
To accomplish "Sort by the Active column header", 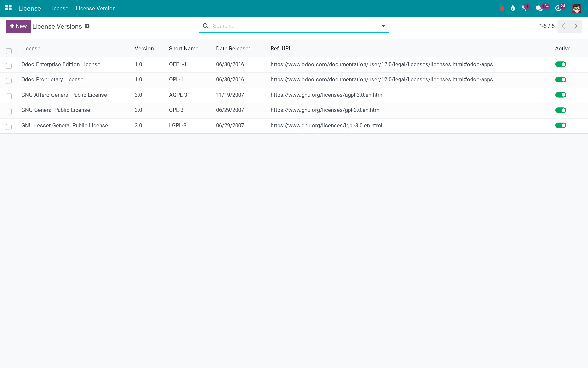I will coord(563,48).
